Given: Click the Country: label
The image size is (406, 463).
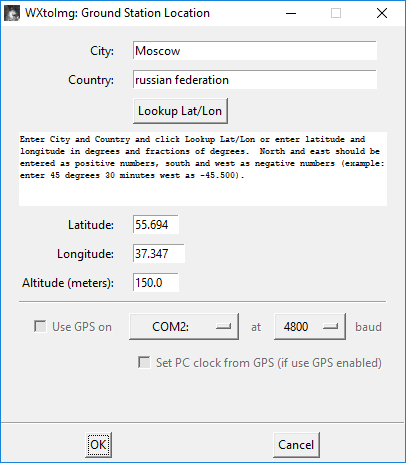Looking at the screenshot, I should [x=91, y=80].
